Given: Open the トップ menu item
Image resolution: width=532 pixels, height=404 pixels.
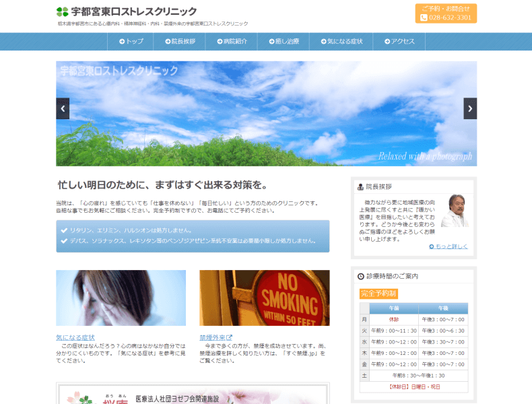Looking at the screenshot, I should tap(131, 41).
